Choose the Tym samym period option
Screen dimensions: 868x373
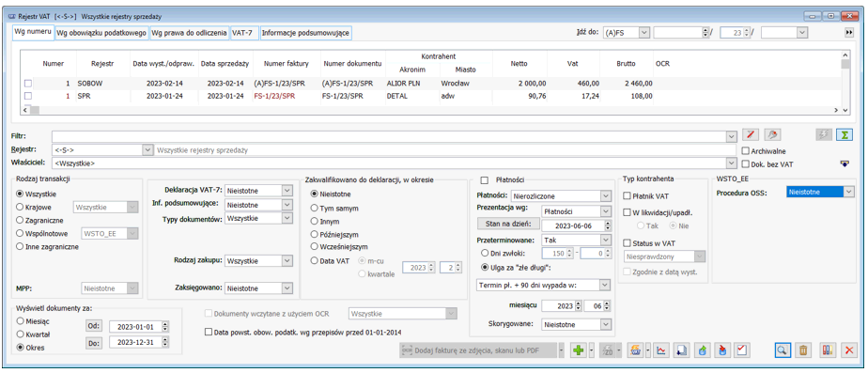(x=315, y=208)
